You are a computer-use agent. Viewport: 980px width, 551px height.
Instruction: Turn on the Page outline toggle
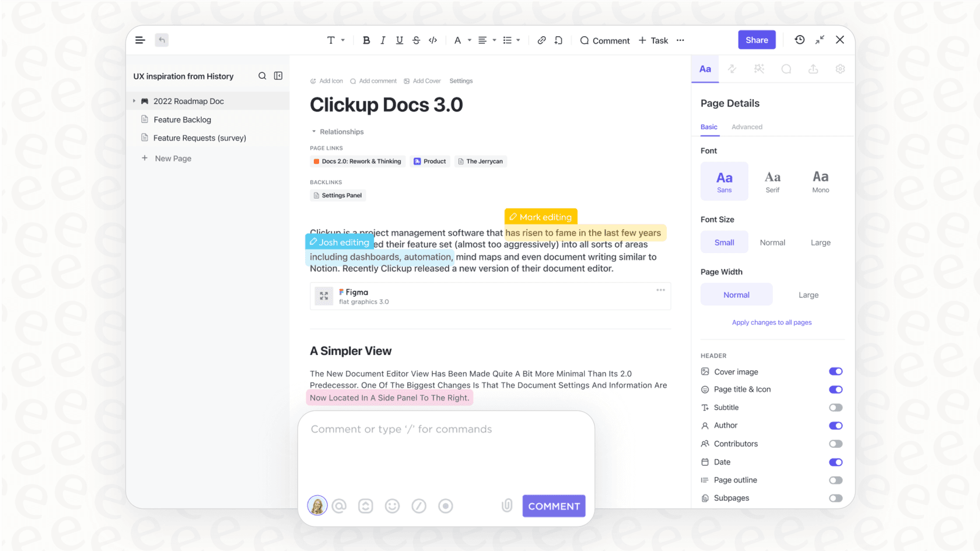click(835, 480)
